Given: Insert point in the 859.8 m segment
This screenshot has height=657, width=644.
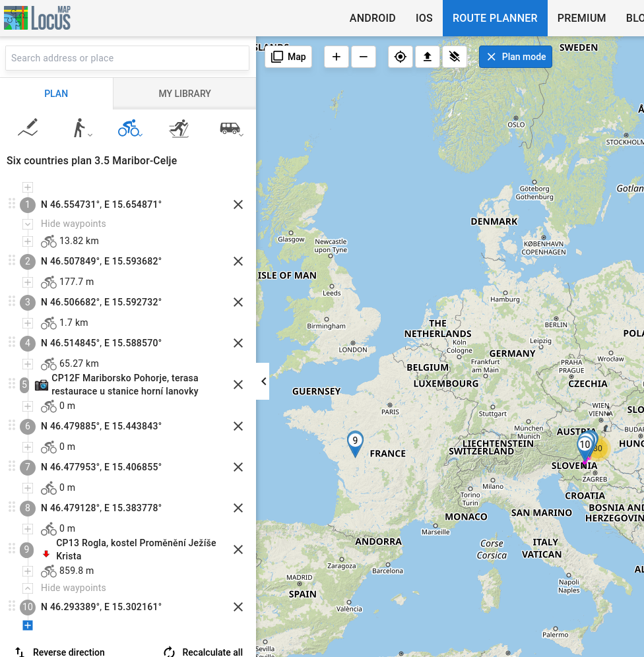Looking at the screenshot, I should pos(28,571).
